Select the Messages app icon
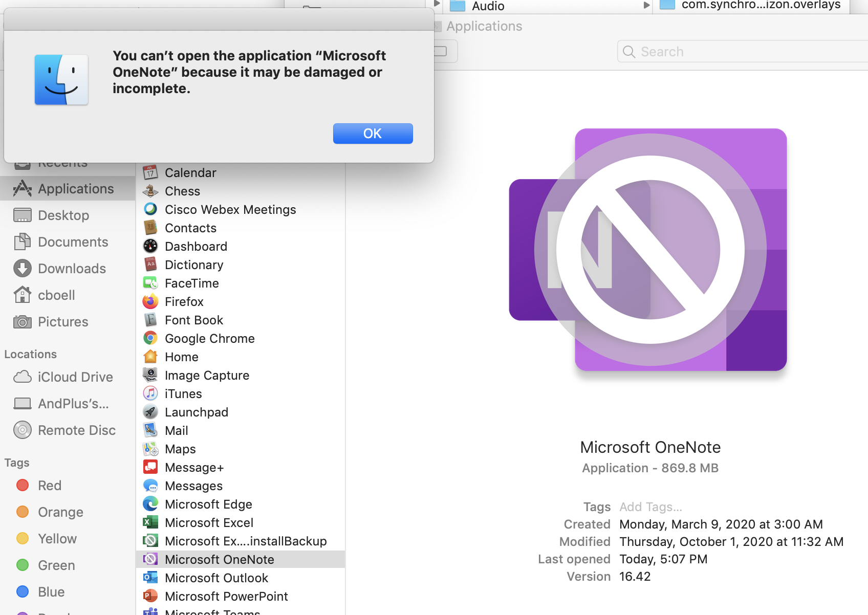Viewport: 868px width, 615px height. tap(150, 486)
